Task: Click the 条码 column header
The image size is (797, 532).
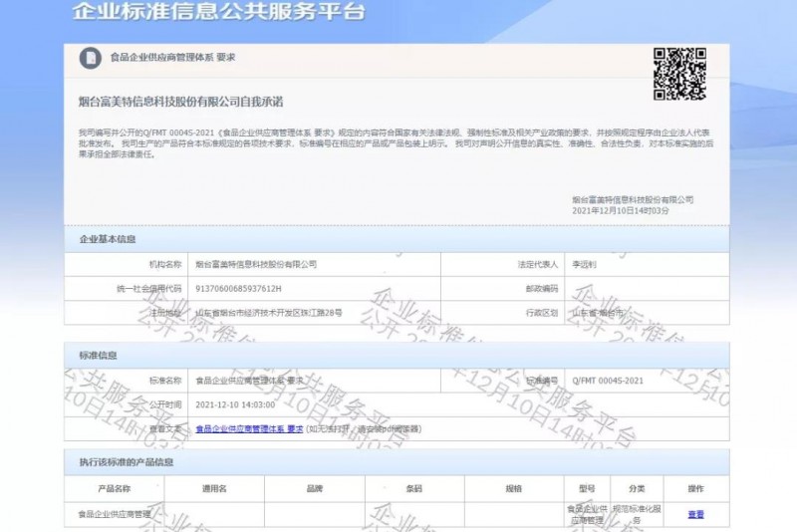Action: 414,489
